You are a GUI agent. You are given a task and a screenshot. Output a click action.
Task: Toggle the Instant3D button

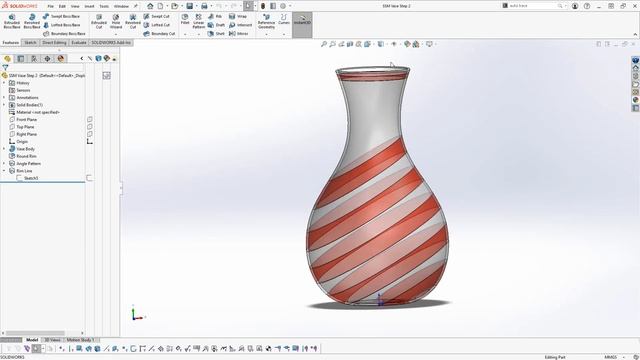[302, 24]
